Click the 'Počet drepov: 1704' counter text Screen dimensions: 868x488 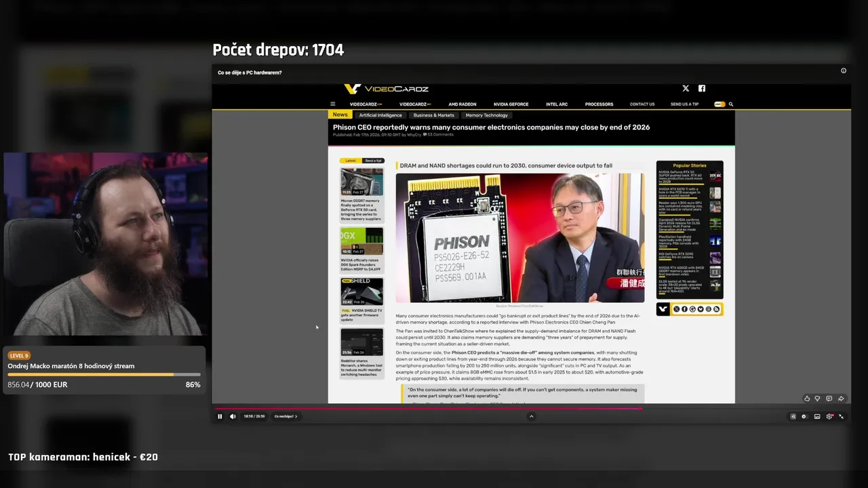pos(278,49)
